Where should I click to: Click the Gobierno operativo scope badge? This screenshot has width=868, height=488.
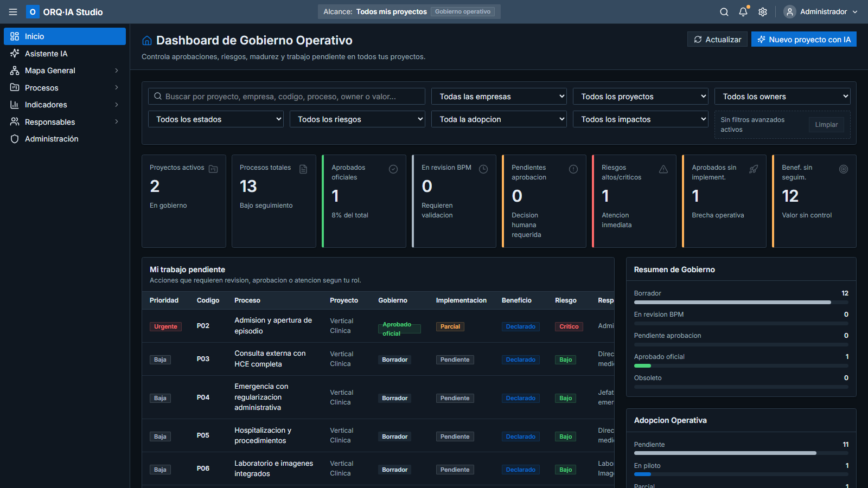click(463, 12)
